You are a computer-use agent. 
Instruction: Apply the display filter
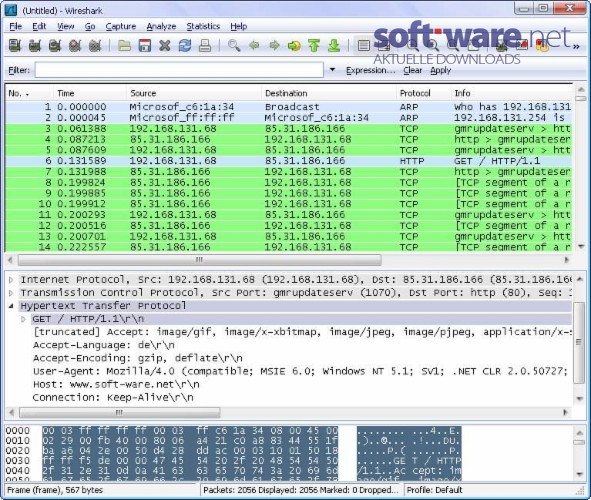point(441,70)
